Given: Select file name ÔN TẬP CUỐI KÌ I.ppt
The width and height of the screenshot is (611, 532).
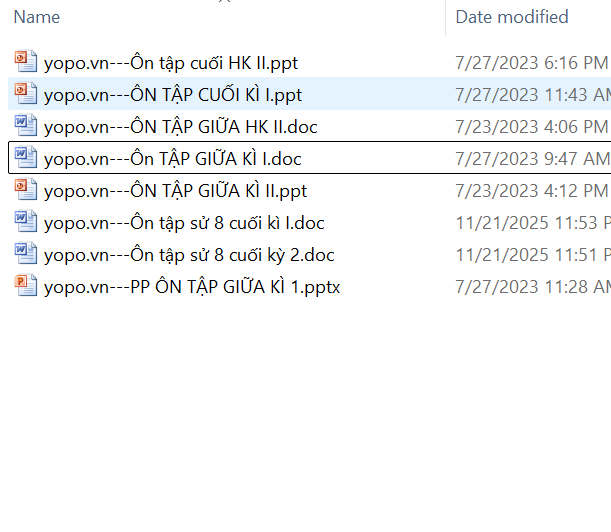Looking at the screenshot, I should 173,95.
